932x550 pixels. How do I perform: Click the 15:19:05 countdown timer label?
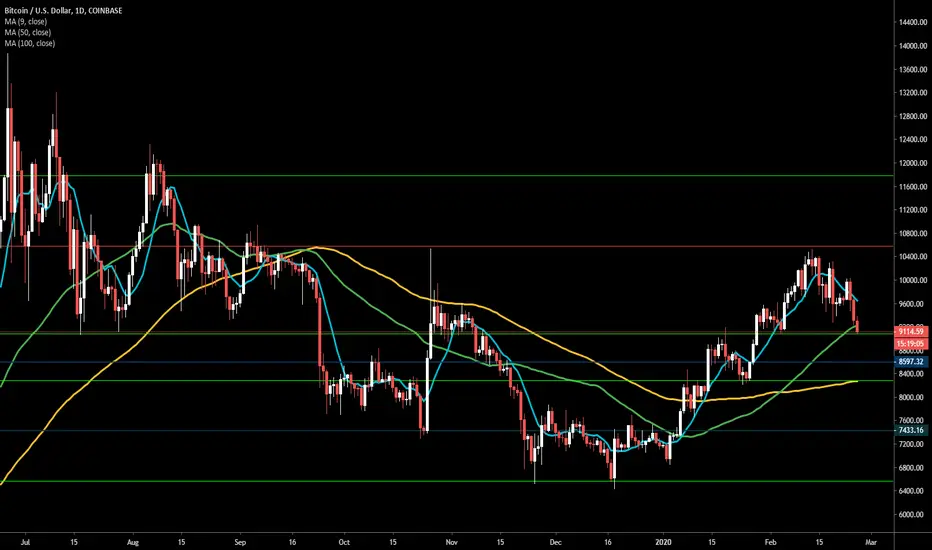(x=911, y=344)
